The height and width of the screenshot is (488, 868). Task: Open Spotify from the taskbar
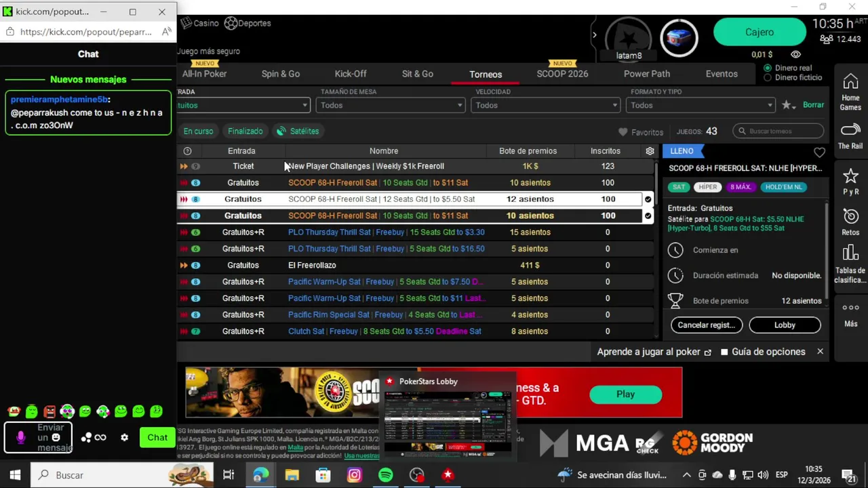click(x=385, y=475)
